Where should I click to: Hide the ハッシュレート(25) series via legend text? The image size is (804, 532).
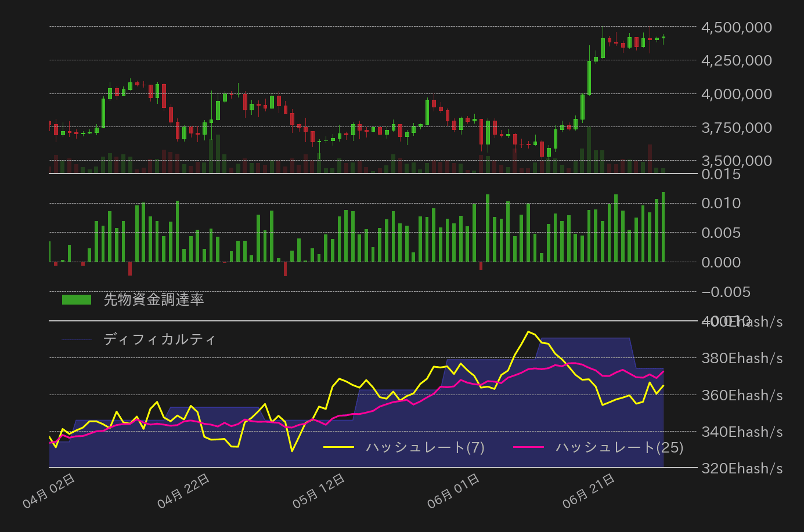click(619, 447)
